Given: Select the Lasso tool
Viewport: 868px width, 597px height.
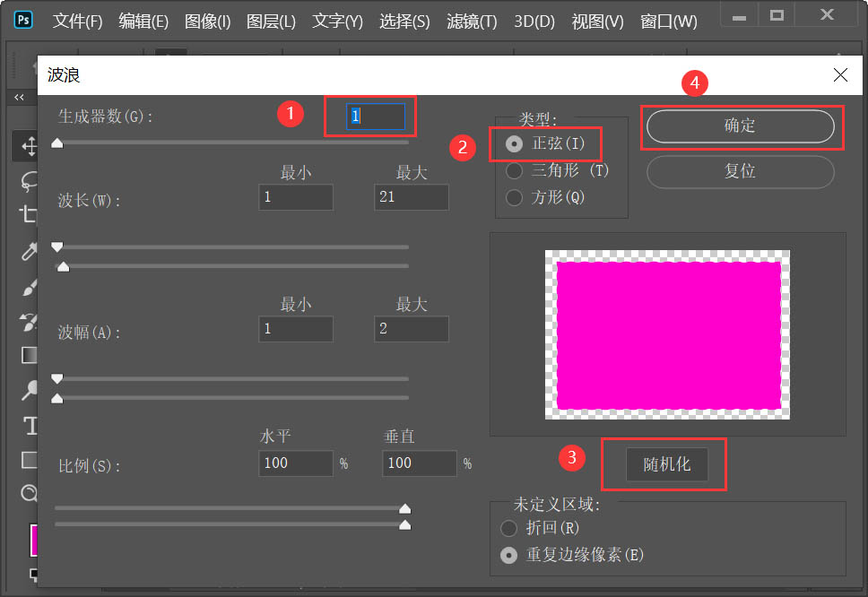Looking at the screenshot, I should tap(28, 181).
